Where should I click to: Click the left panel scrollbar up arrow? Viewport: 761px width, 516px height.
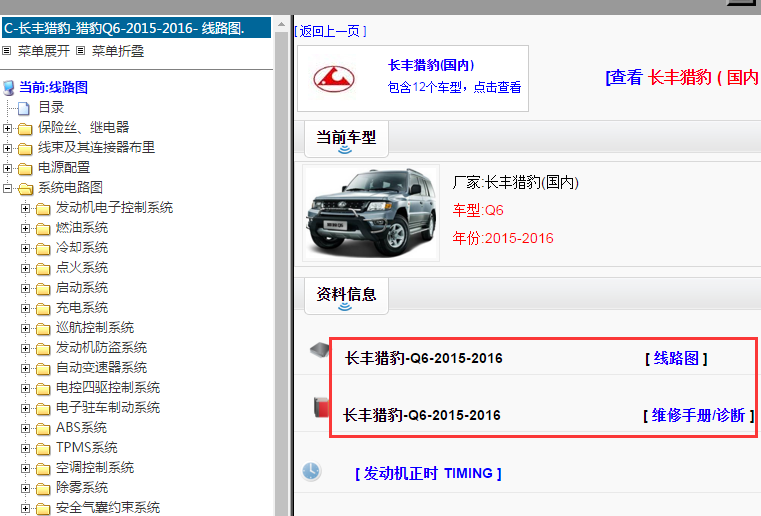click(281, 24)
